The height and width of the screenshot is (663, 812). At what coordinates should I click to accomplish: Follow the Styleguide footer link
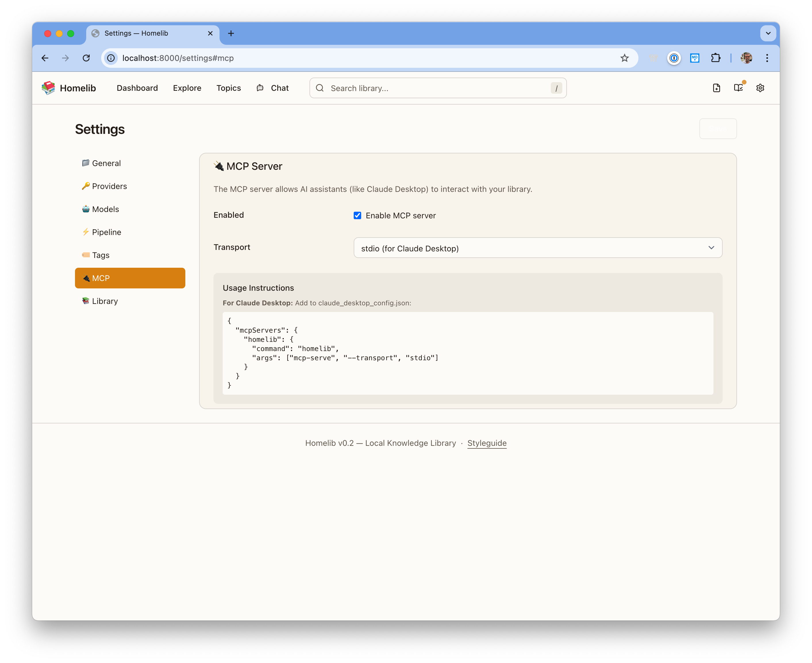point(486,443)
